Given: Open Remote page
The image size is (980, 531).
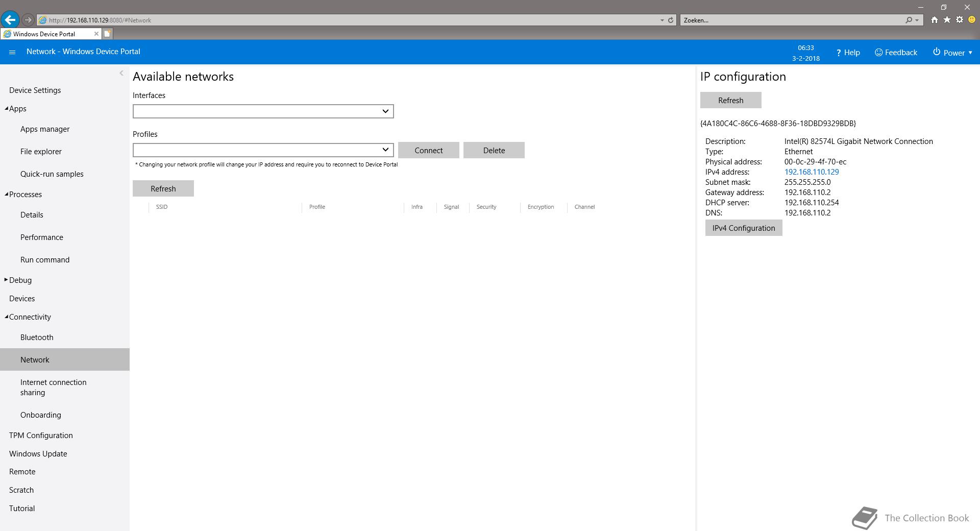Looking at the screenshot, I should pos(22,472).
